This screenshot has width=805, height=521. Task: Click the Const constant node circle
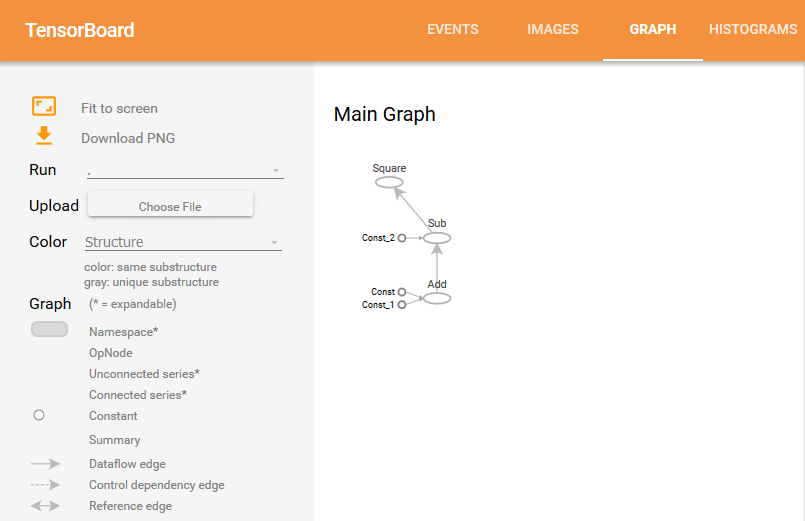click(402, 292)
